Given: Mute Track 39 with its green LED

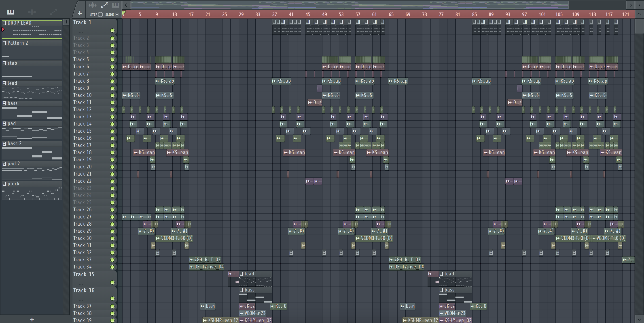Looking at the screenshot, I should [x=112, y=321].
